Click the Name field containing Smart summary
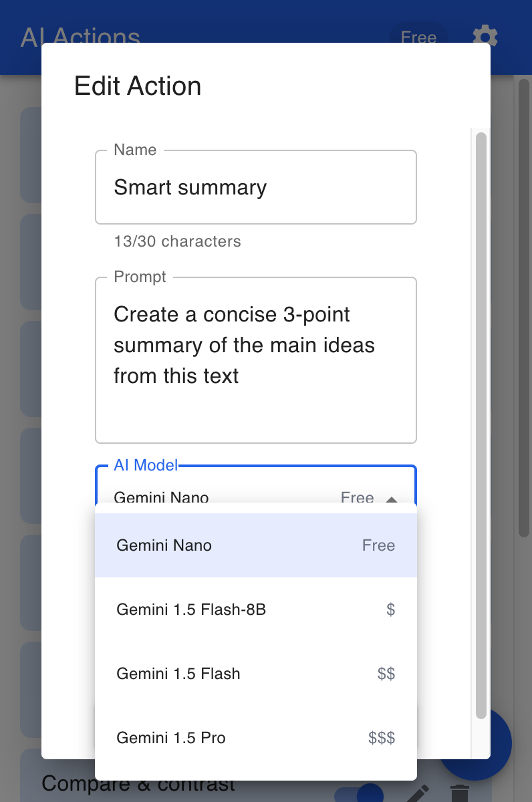 (x=255, y=188)
